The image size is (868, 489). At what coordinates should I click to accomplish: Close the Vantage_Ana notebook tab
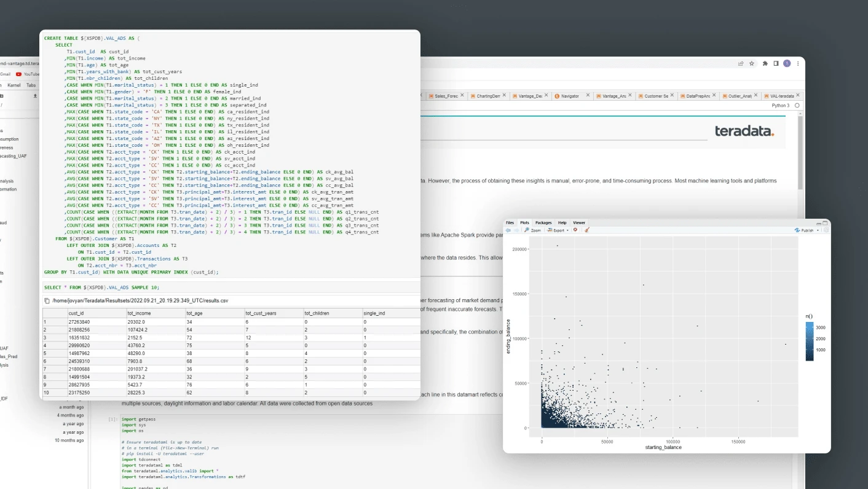click(630, 95)
